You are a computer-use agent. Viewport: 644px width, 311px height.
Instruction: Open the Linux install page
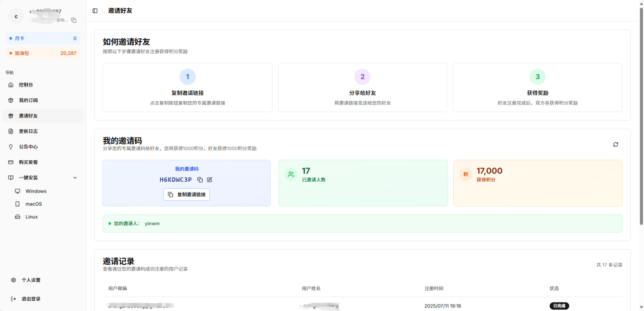(x=32, y=217)
